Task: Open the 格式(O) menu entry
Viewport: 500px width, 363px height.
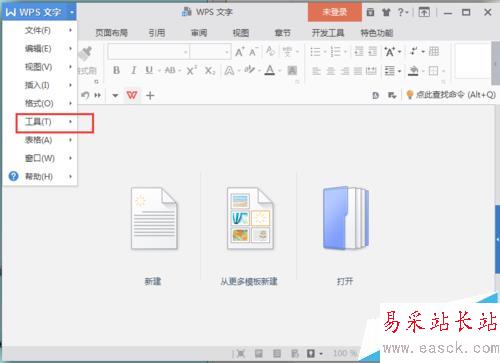Action: pos(40,103)
